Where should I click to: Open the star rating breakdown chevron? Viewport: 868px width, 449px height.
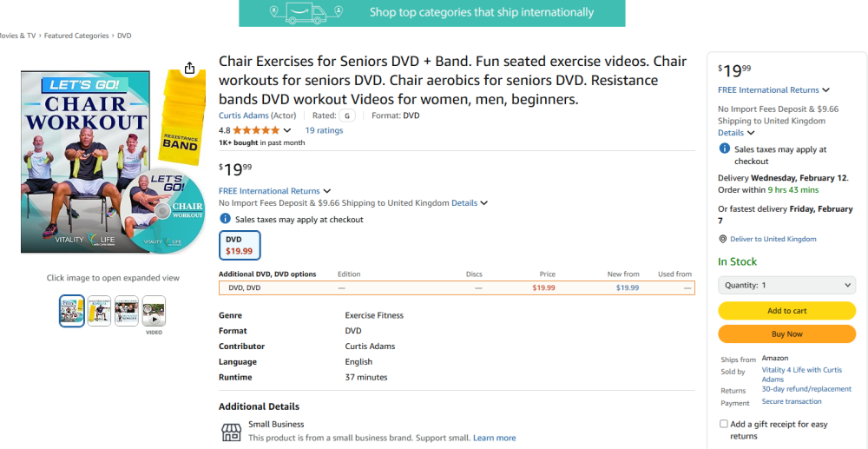(x=286, y=130)
